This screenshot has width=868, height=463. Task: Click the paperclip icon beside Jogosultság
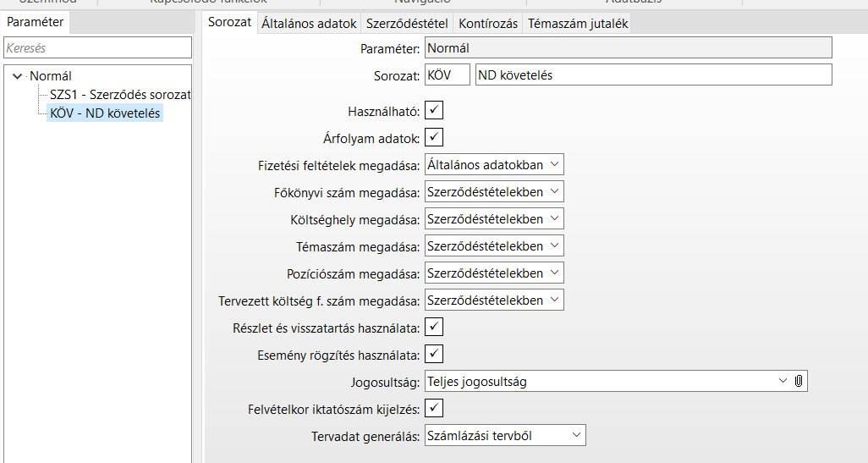(x=799, y=382)
